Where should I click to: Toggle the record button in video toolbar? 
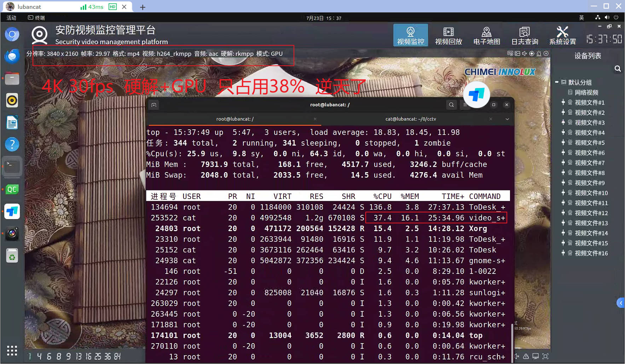pyautogui.click(x=532, y=54)
